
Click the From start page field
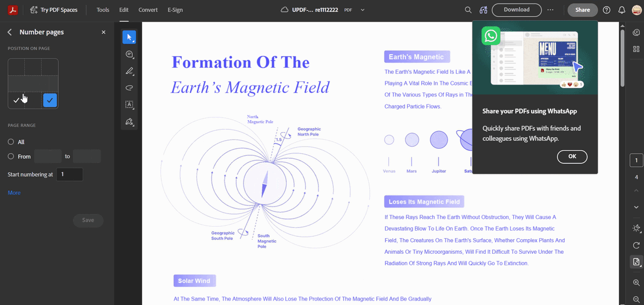tap(48, 156)
